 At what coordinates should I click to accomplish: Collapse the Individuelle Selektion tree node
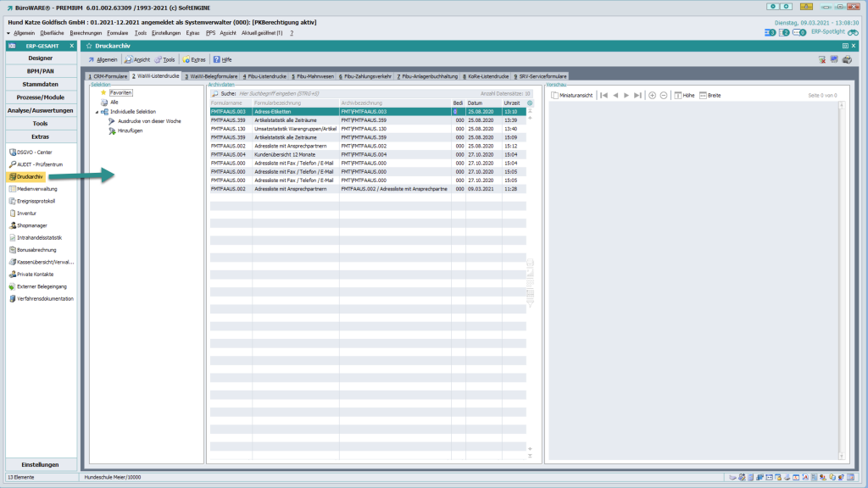(97, 112)
